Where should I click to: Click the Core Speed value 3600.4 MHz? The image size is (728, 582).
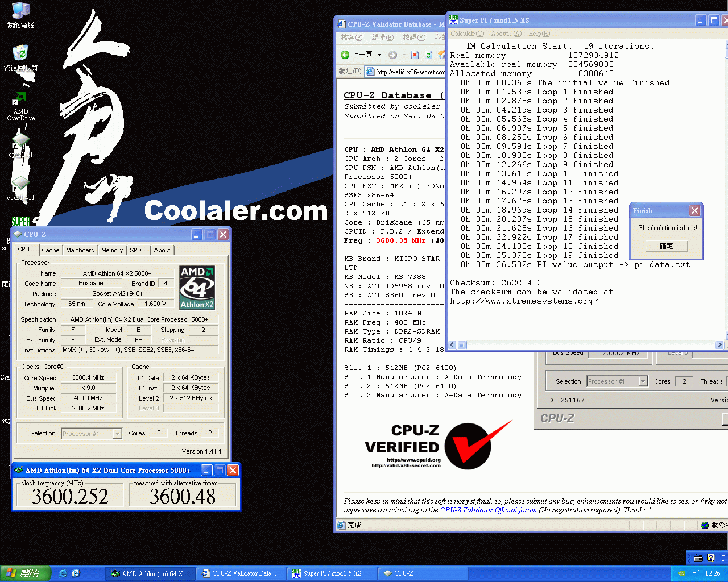[x=88, y=377]
